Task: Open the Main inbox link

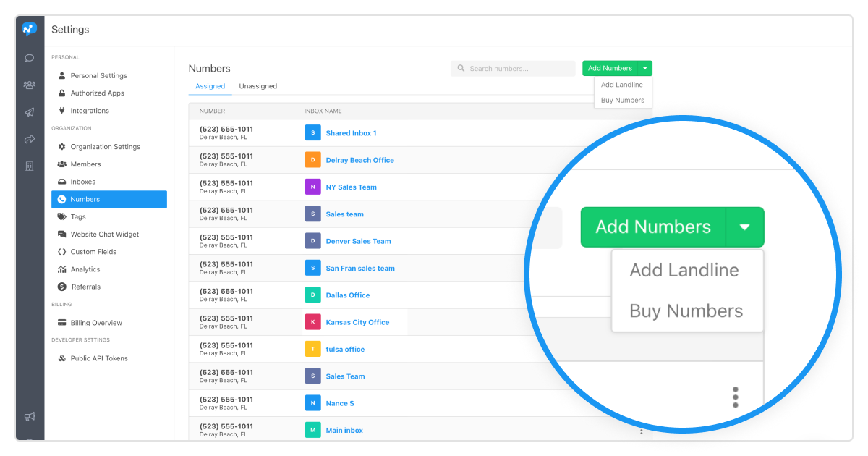Action: [345, 430]
